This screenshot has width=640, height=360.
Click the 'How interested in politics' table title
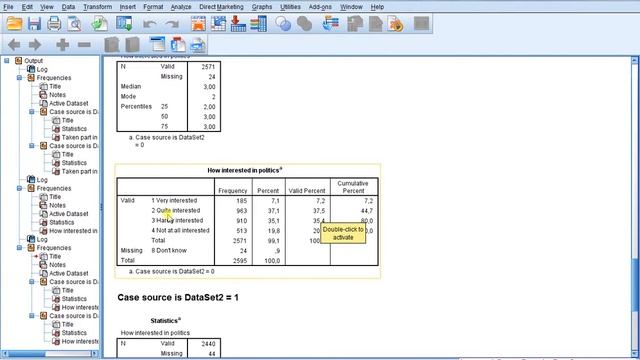(244, 170)
